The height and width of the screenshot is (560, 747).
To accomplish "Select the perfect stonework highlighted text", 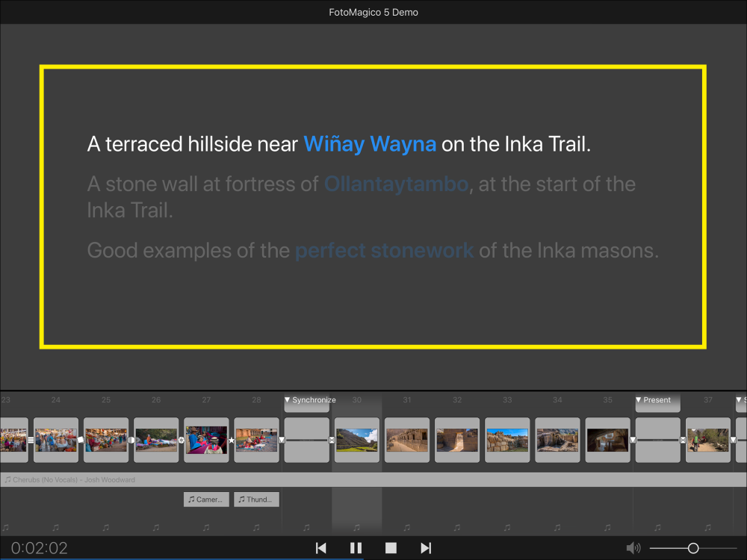I will (384, 250).
